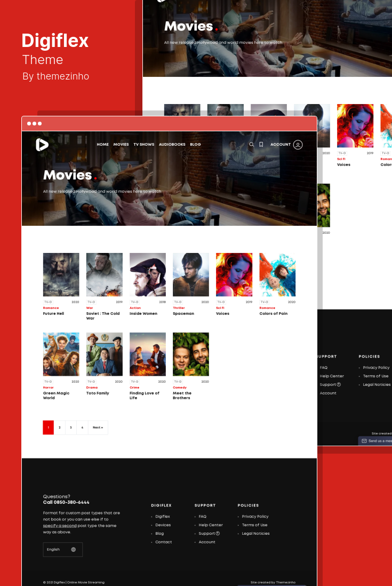
Task: Open Help Center link in front footer
Action: (211, 525)
